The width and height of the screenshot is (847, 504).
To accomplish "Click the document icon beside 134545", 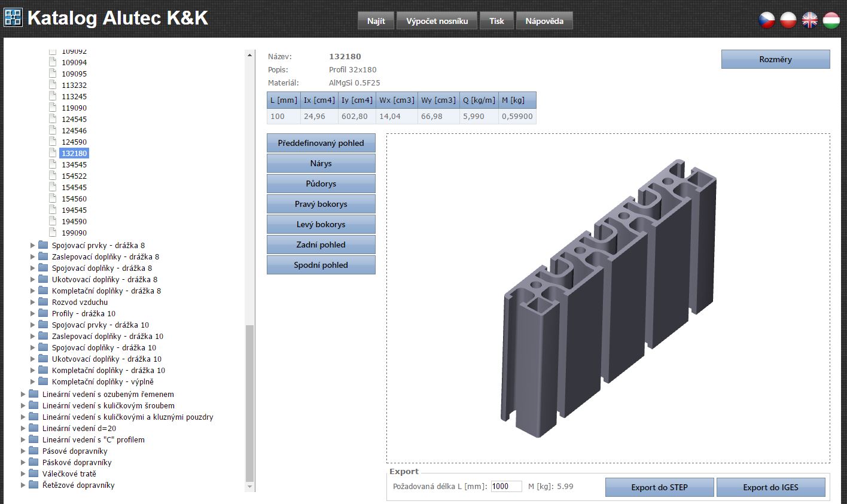I will click(x=53, y=164).
